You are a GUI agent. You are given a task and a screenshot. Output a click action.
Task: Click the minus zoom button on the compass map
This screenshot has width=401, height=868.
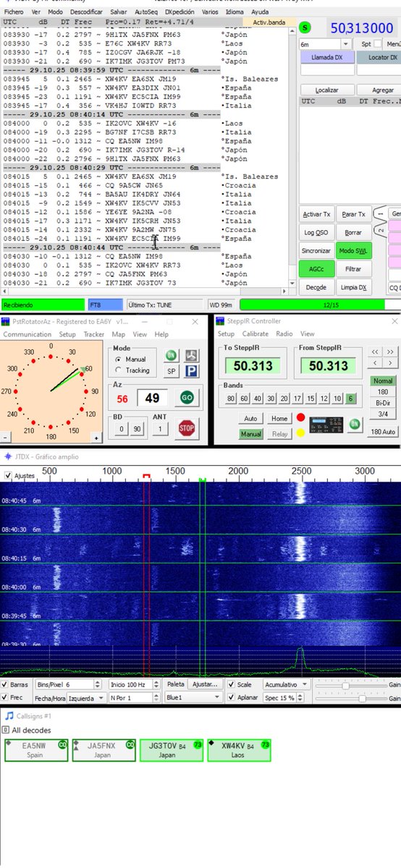coord(5,438)
